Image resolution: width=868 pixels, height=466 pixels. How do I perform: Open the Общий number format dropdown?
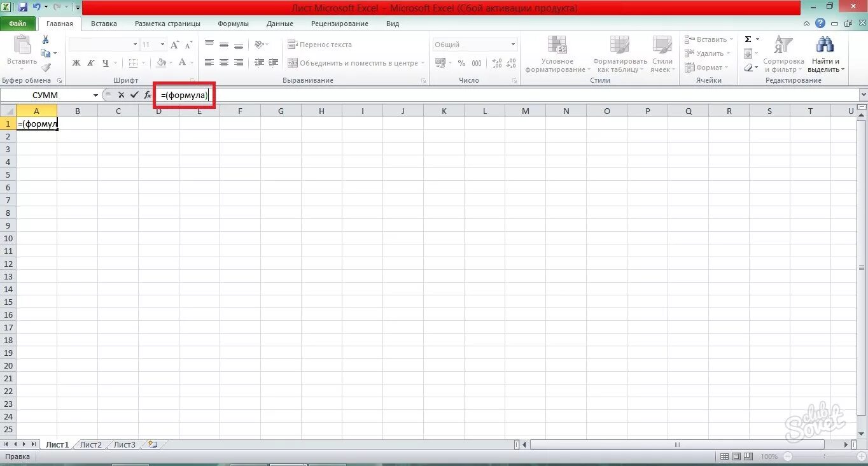coord(513,45)
